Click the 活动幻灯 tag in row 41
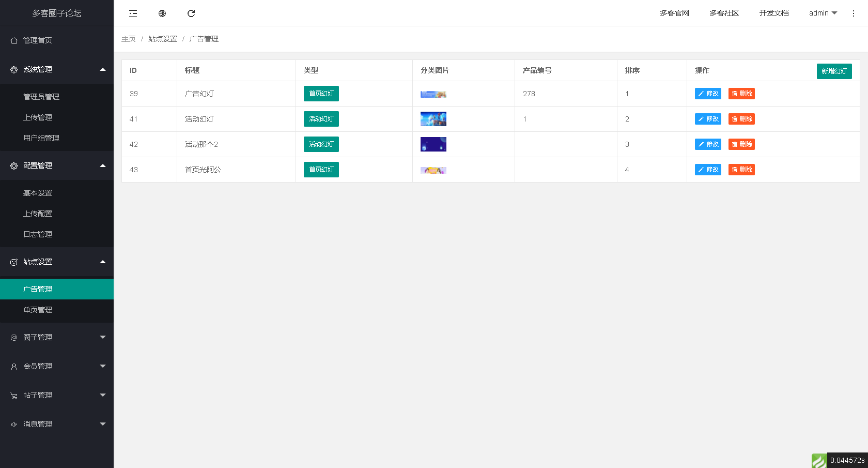868x468 pixels. click(321, 119)
